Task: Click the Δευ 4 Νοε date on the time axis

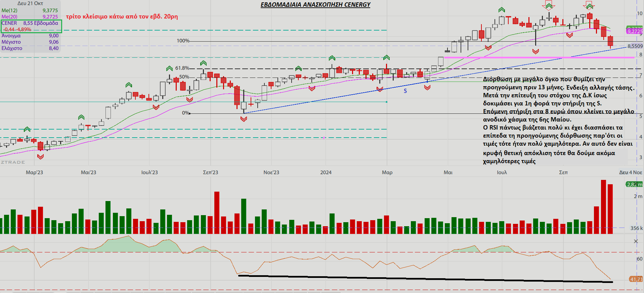Action: point(631,173)
